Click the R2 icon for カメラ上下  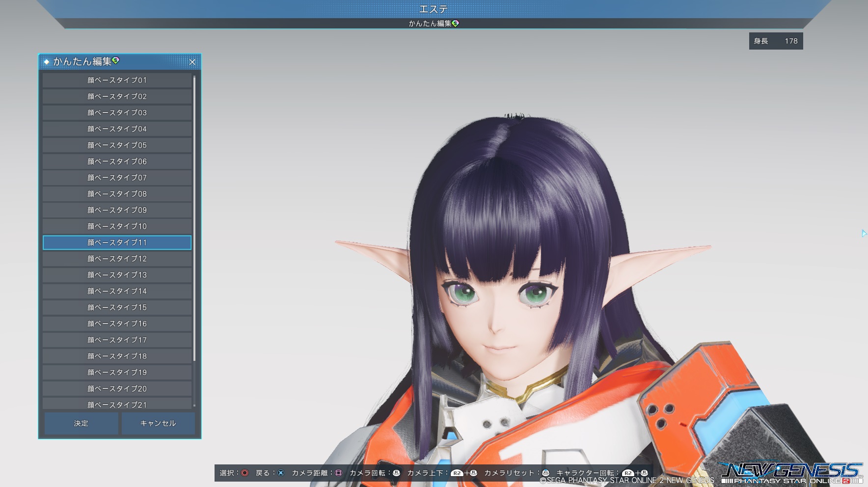457,473
